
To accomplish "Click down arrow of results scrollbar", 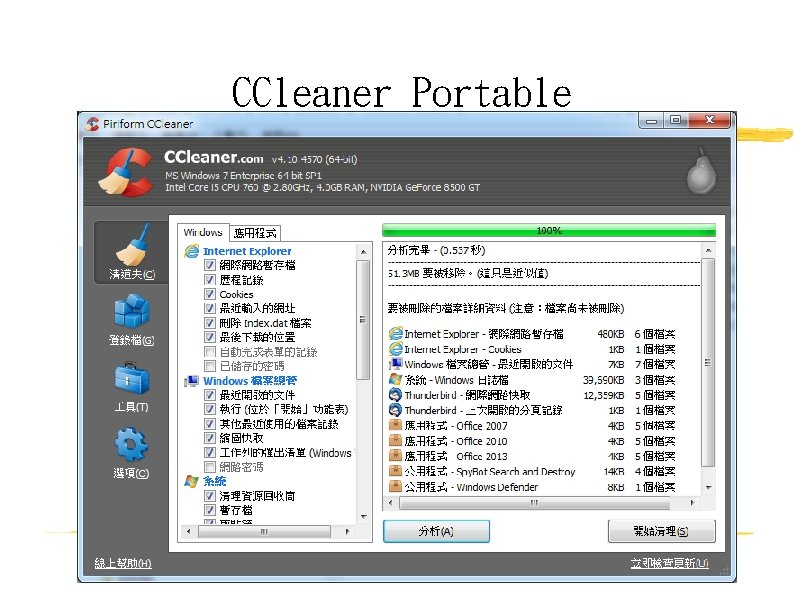I will [708, 488].
